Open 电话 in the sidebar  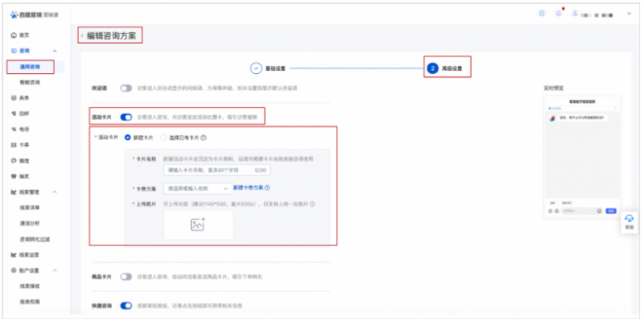tap(24, 129)
